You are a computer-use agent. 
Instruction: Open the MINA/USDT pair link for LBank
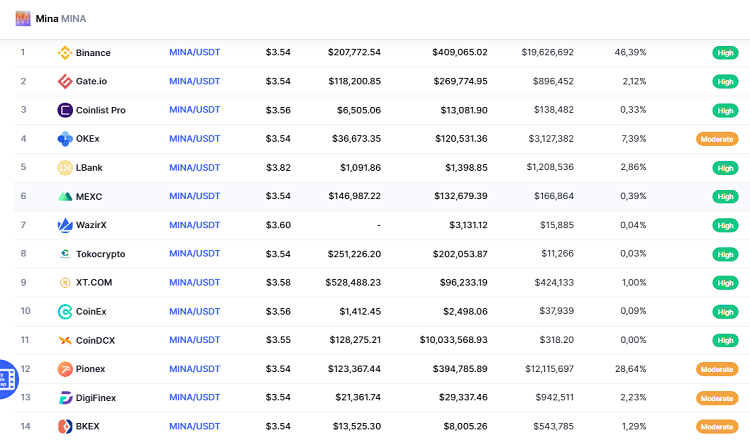194,167
